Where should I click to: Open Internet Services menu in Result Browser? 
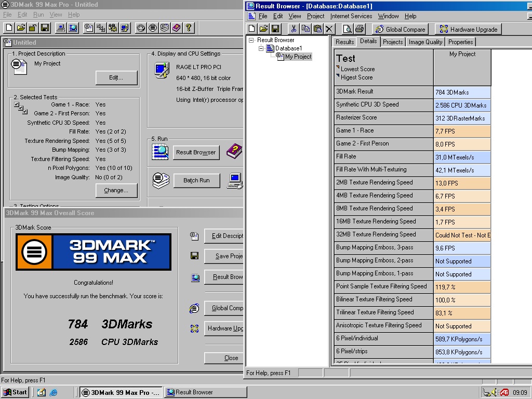pos(351,16)
